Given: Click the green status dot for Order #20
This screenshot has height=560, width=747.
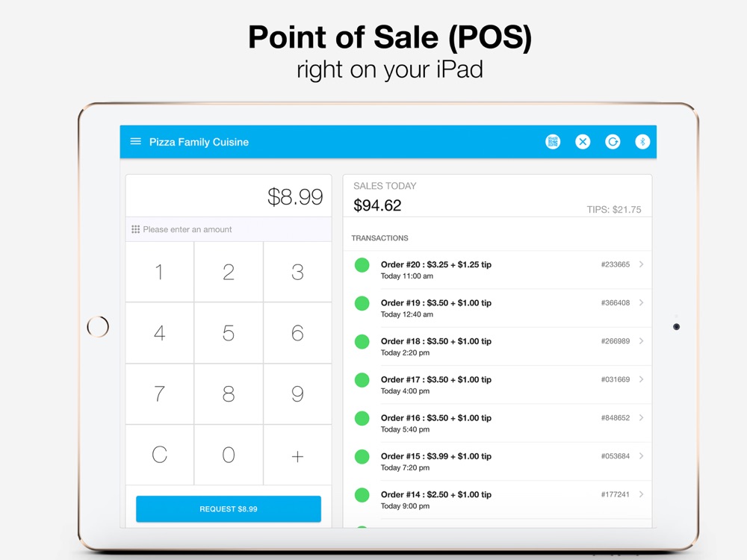Looking at the screenshot, I should click(362, 265).
